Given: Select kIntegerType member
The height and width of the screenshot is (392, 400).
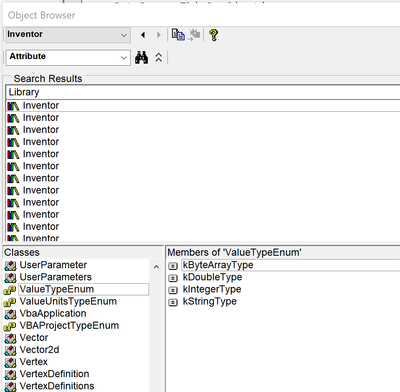Looking at the screenshot, I should pos(212,289).
